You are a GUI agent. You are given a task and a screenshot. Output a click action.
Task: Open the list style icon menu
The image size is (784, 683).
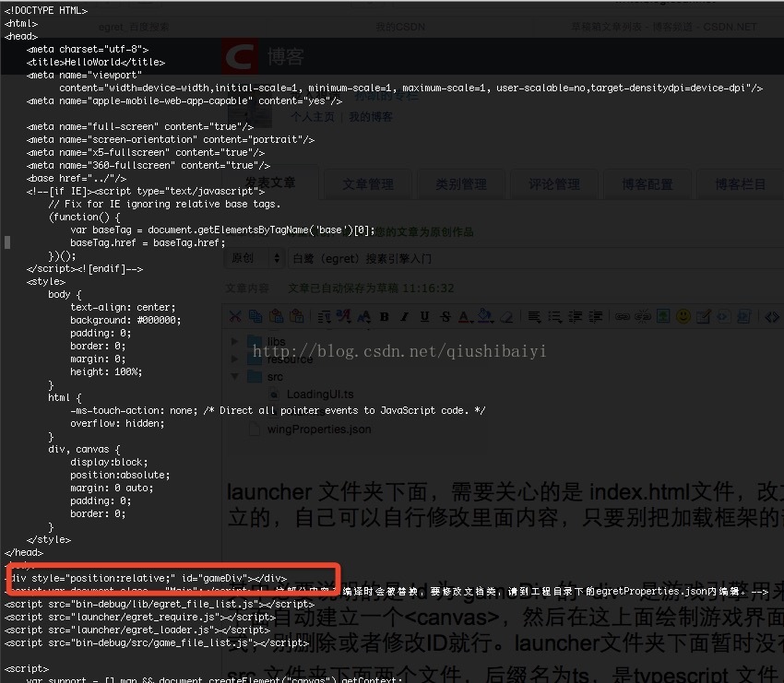(x=554, y=316)
